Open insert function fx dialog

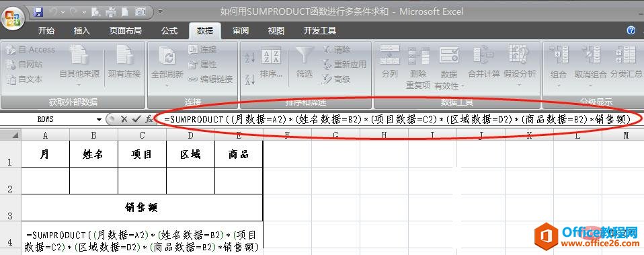coord(149,119)
